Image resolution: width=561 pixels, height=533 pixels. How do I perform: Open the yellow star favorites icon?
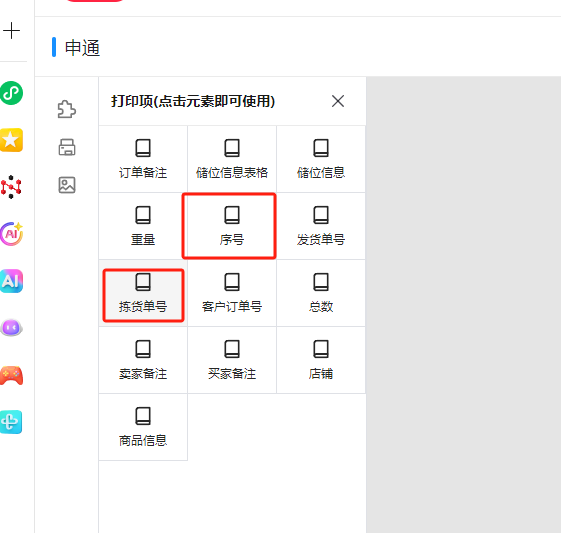[11, 140]
